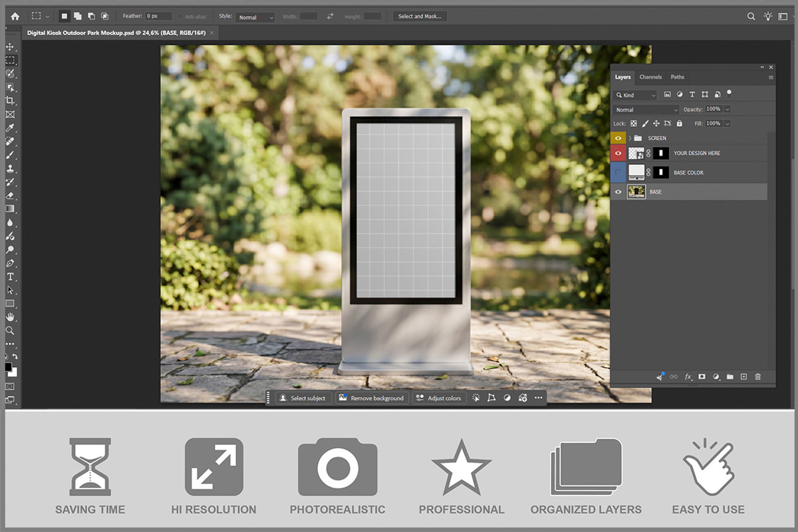Image resolution: width=798 pixels, height=532 pixels.
Task: Select the Horizontal Type tool in toolbox
Action: coord(10,277)
